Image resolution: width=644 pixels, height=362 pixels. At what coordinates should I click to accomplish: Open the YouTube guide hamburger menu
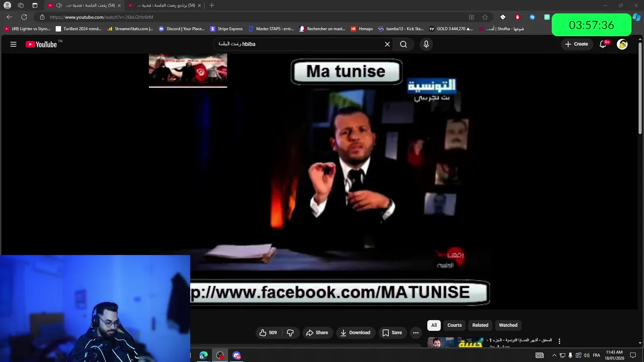[x=14, y=44]
